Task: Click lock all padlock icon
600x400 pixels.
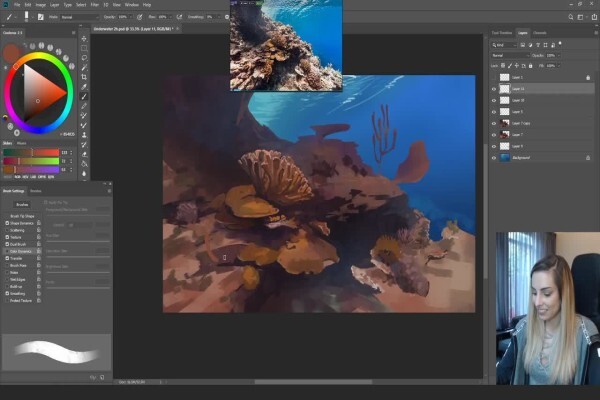Action: [530, 66]
